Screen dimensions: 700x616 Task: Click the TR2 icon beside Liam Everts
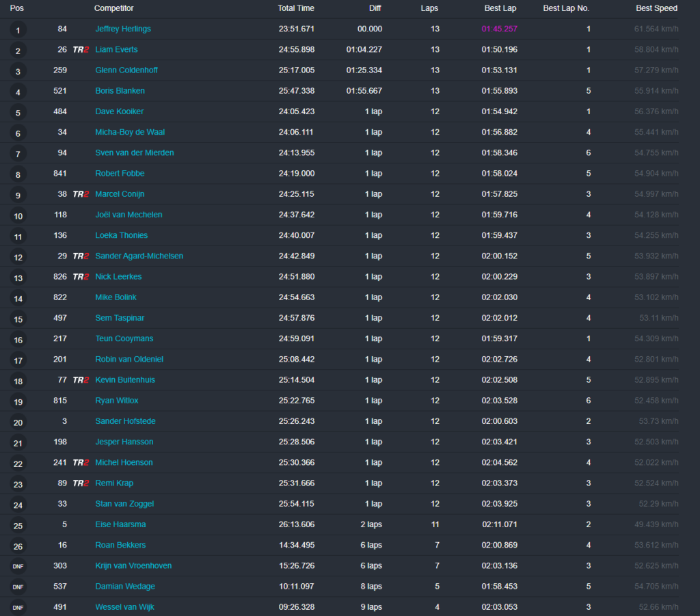pyautogui.click(x=81, y=49)
